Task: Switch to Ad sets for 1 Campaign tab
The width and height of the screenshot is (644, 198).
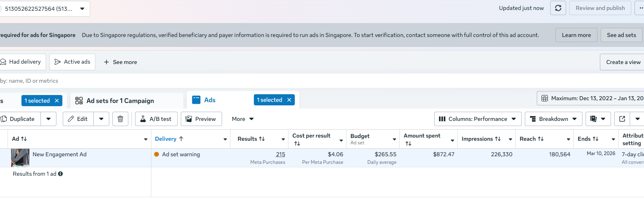Action: (x=120, y=101)
